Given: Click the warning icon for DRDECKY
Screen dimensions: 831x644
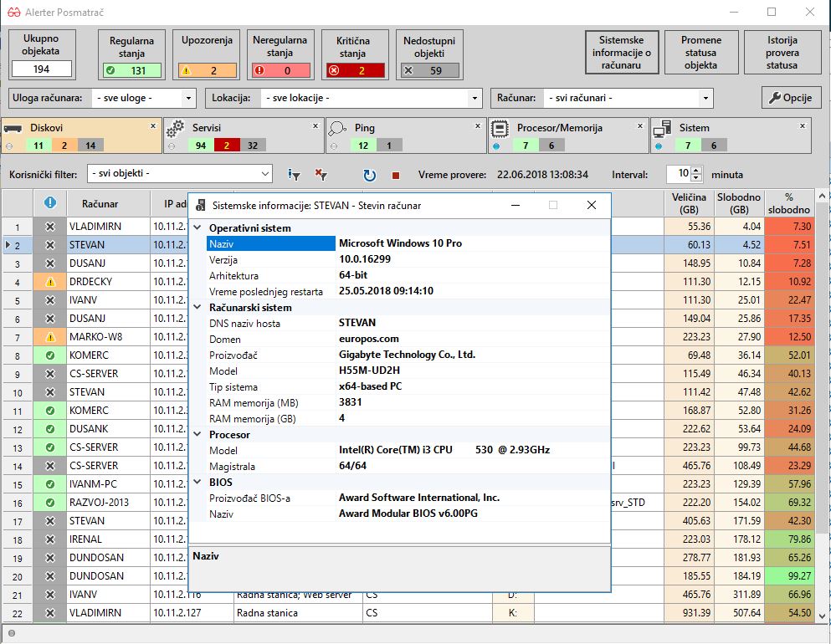Looking at the screenshot, I should (x=50, y=282).
